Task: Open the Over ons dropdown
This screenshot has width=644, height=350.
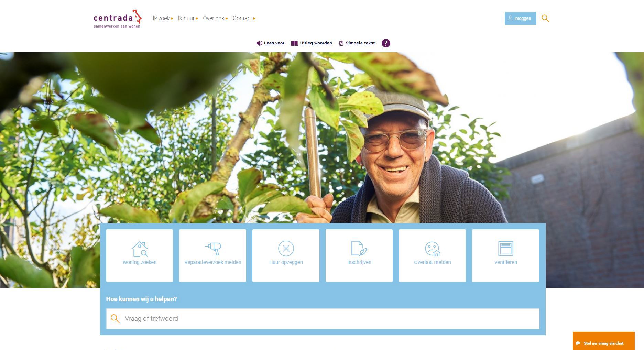Action: pyautogui.click(x=215, y=18)
